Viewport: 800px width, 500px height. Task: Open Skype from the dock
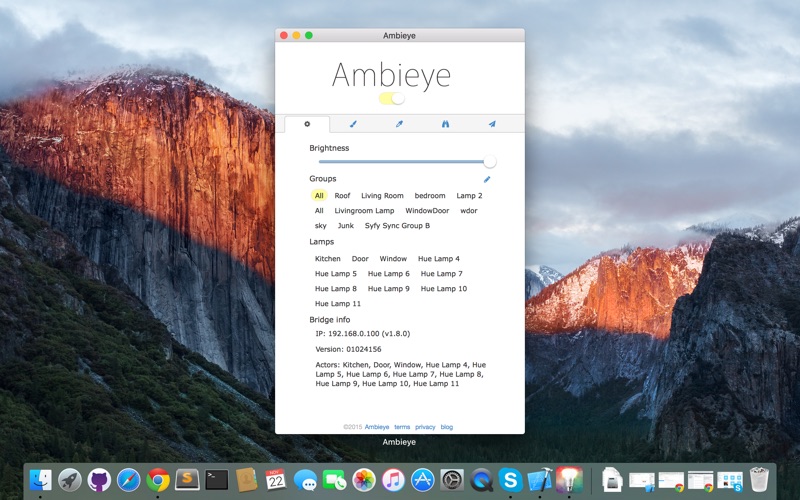tap(511, 480)
